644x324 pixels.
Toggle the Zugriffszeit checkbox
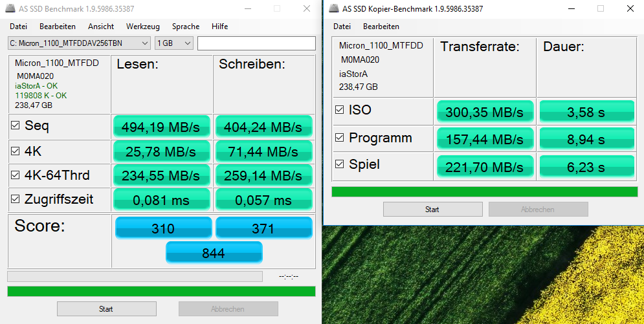point(15,200)
